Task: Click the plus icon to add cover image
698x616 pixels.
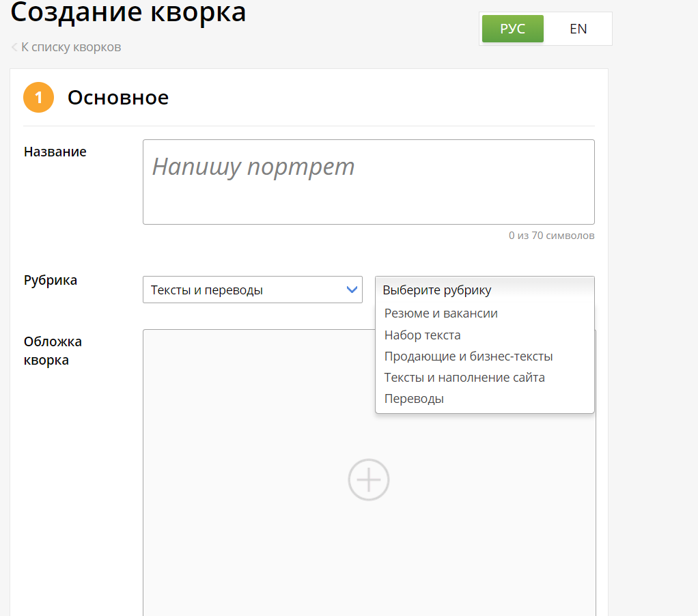Action: 369,479
